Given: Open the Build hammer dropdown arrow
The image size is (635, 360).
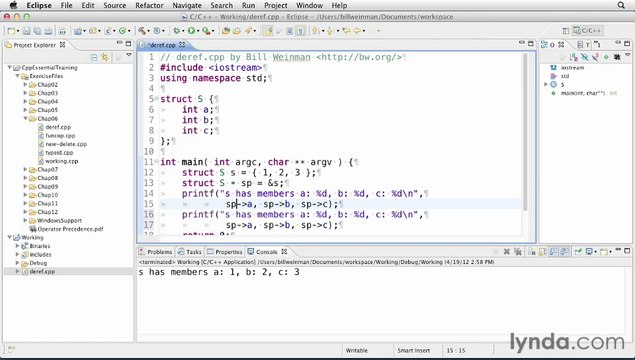Looking at the screenshot, I should pyautogui.click(x=149, y=31).
